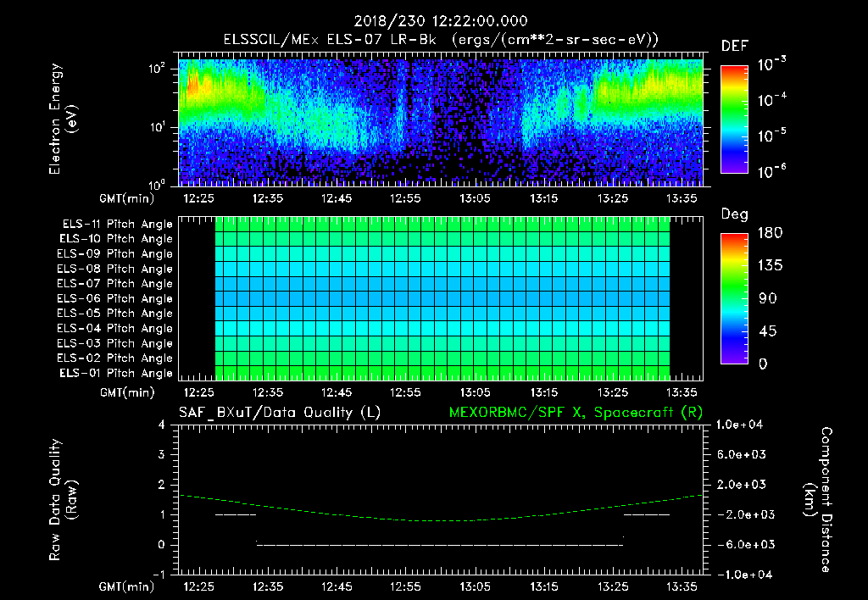Click the 10¹ tick on the electron energy axis

pos(158,127)
